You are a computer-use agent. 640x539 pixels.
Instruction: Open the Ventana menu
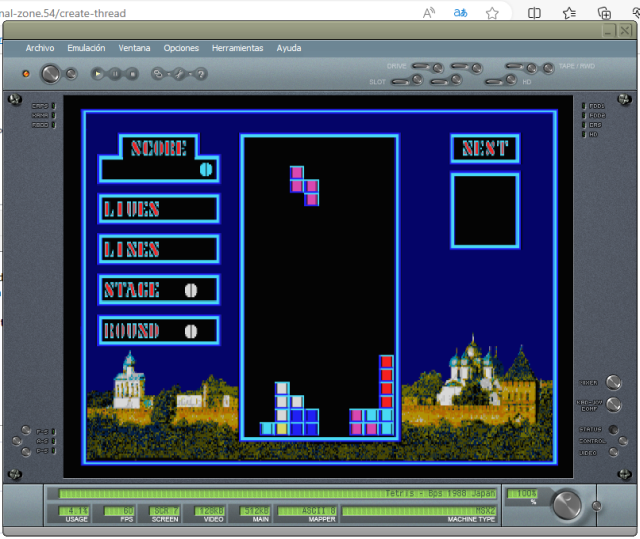point(134,48)
